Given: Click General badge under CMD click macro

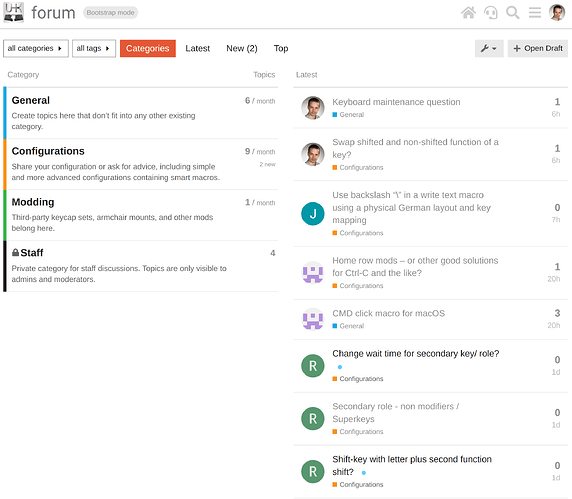Looking at the screenshot, I should [348, 326].
